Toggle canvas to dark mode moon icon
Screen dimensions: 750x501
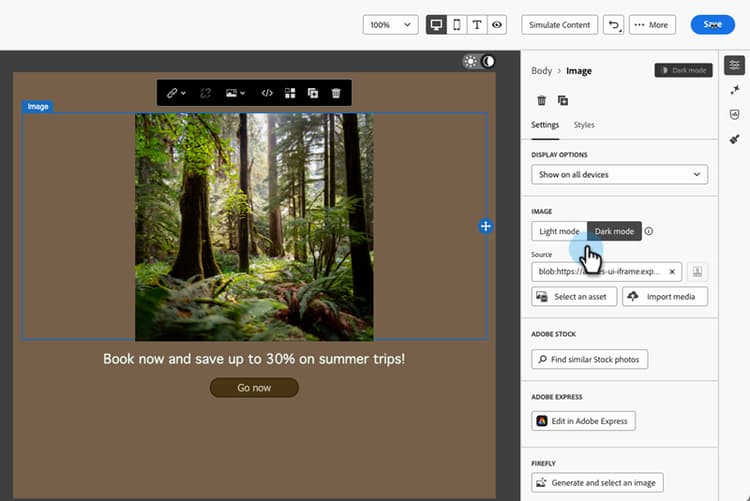click(x=488, y=61)
